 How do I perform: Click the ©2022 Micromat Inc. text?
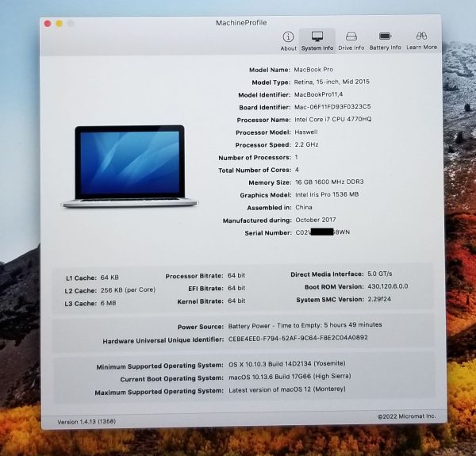[x=406, y=416]
